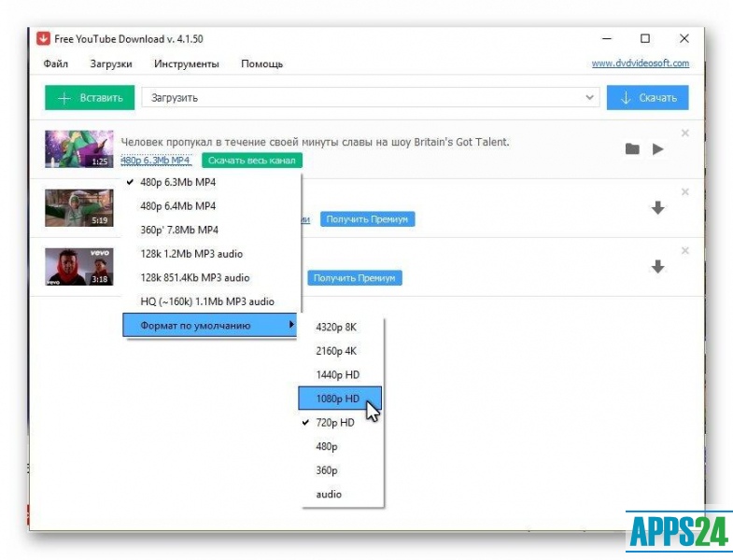
Task: Select checked 480p 6.3Mb MP4 option
Action: 211,182
